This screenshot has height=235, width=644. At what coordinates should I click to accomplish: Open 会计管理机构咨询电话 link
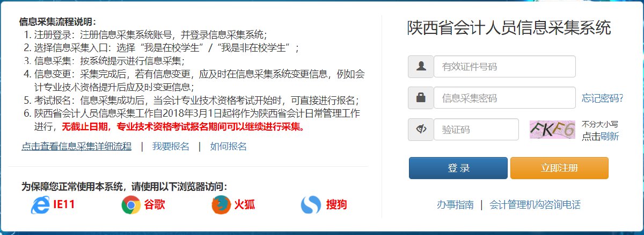pyautogui.click(x=535, y=204)
